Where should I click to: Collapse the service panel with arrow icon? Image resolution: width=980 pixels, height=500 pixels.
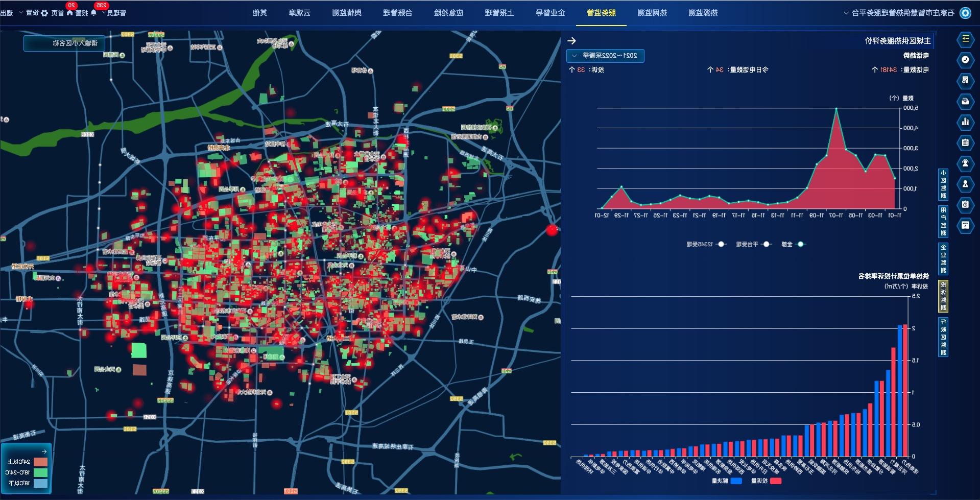[x=571, y=41]
